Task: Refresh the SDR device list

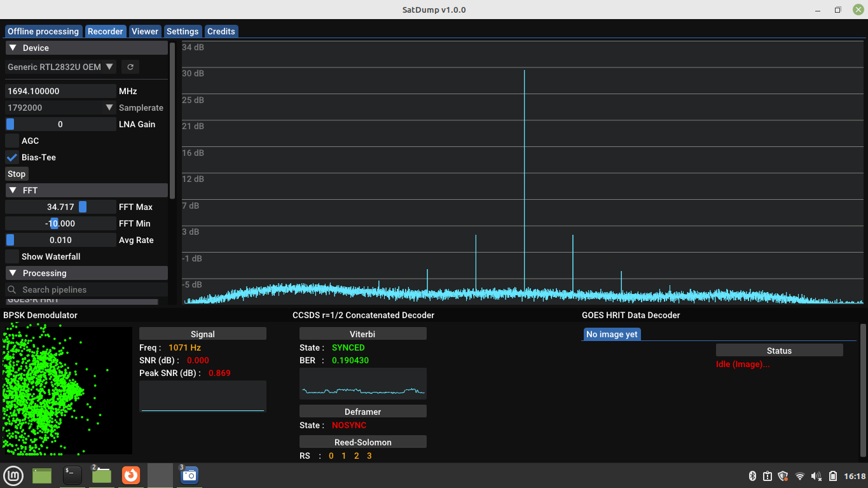Action: tap(130, 66)
